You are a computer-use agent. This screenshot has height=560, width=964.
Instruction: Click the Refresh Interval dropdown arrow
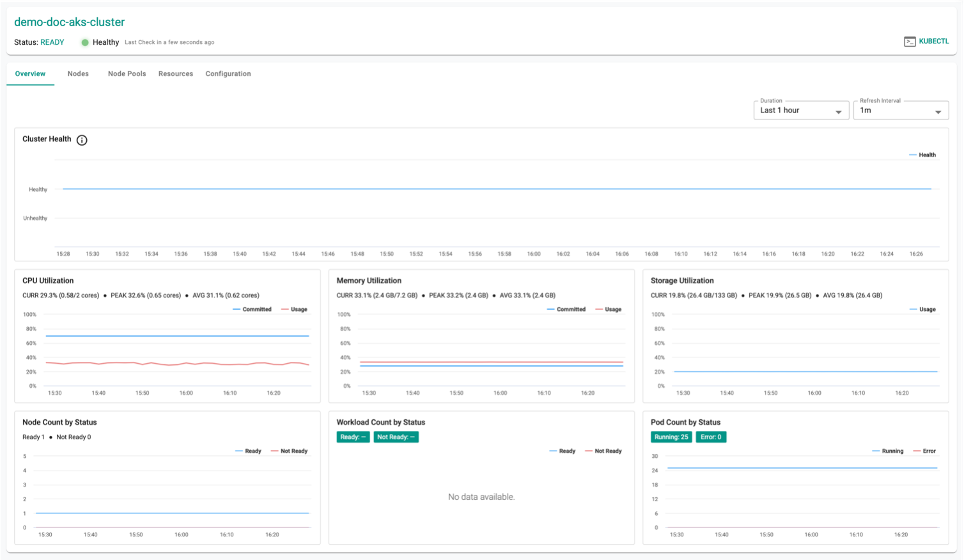pos(938,113)
